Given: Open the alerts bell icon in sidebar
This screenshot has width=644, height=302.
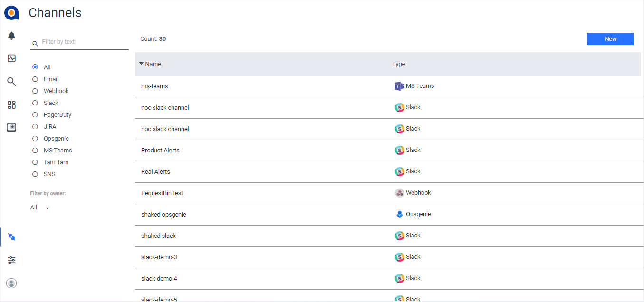Looking at the screenshot, I should point(11,35).
